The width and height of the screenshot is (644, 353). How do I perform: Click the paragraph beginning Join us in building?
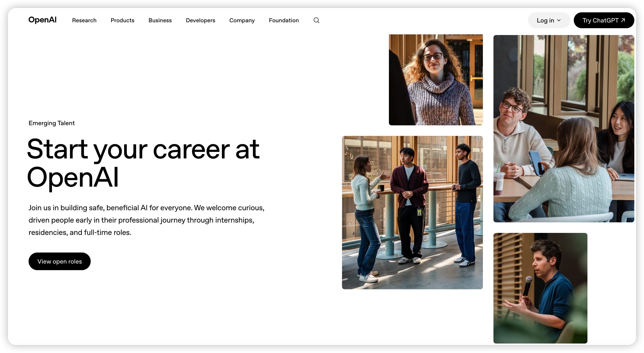(147, 220)
